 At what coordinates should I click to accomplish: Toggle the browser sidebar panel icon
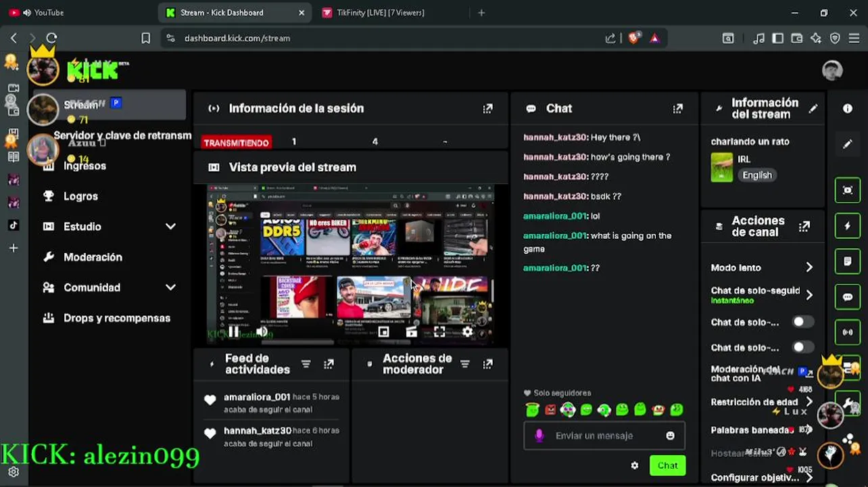[778, 39]
